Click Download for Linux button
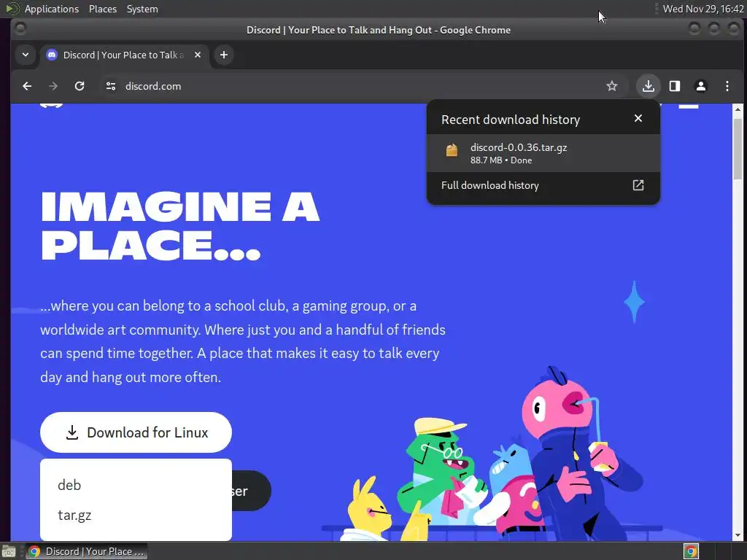Screen dimensions: 747x560 [x=136, y=432]
